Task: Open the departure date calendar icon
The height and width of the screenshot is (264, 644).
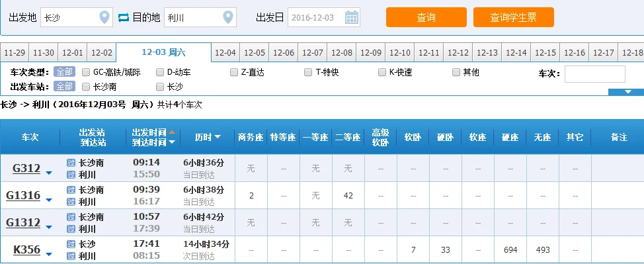Action: (352, 17)
